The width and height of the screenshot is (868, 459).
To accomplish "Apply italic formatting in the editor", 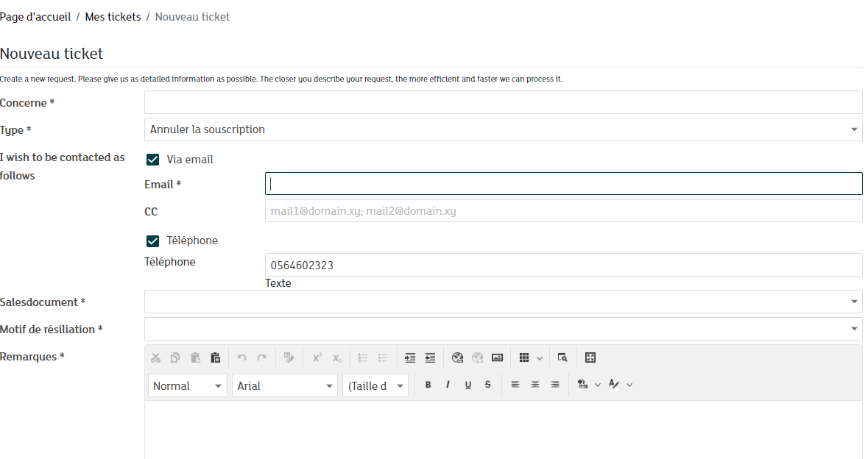I will pos(448,385).
